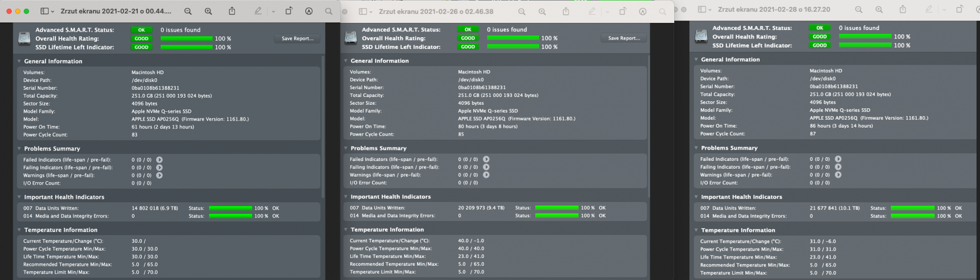980x280 pixels.
Task: Share the 2021-02-28 screenshot via share icon
Action: pos(903,9)
